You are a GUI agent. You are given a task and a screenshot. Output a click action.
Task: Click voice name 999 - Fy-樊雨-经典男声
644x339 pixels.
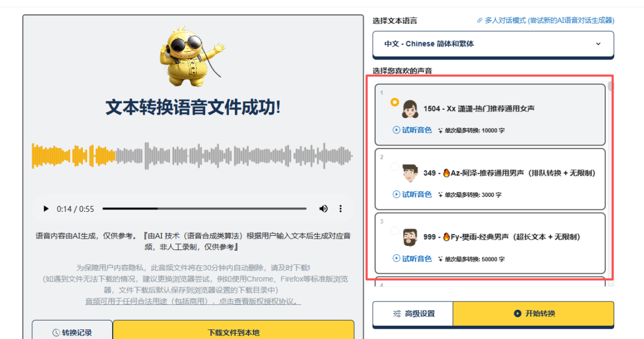tap(502, 237)
